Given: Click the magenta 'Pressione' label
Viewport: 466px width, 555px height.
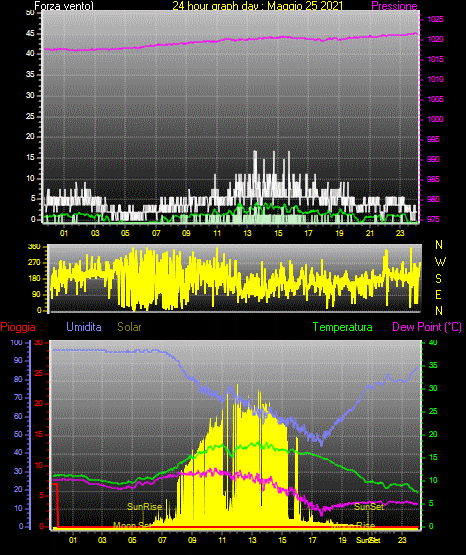Looking at the screenshot, I should coord(394,6).
